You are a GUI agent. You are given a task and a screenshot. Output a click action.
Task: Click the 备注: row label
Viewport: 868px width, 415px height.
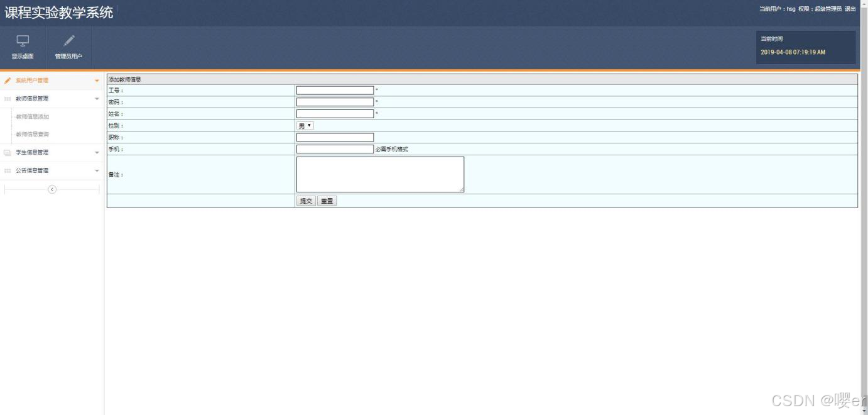click(x=116, y=174)
